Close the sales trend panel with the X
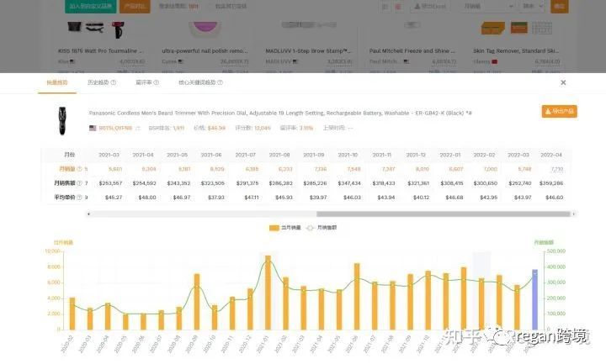Viewport: 606px width, 364px height. [x=563, y=82]
